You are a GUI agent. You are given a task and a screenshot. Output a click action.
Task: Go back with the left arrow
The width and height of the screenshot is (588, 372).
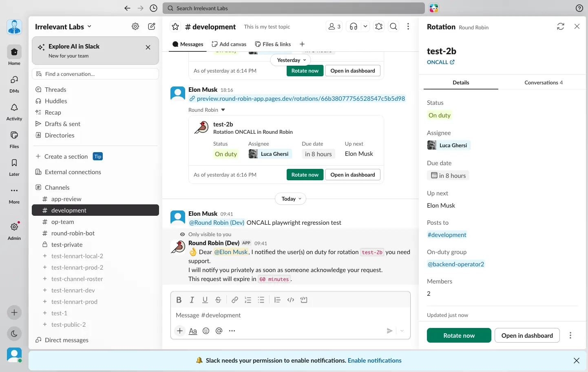click(127, 8)
